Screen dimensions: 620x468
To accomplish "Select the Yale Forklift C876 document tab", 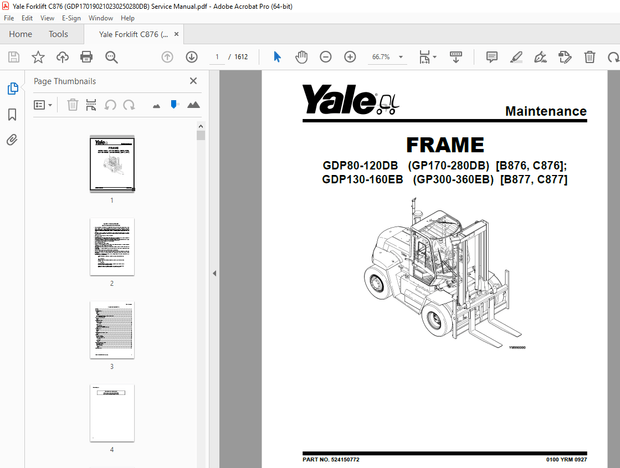I will pos(133,34).
